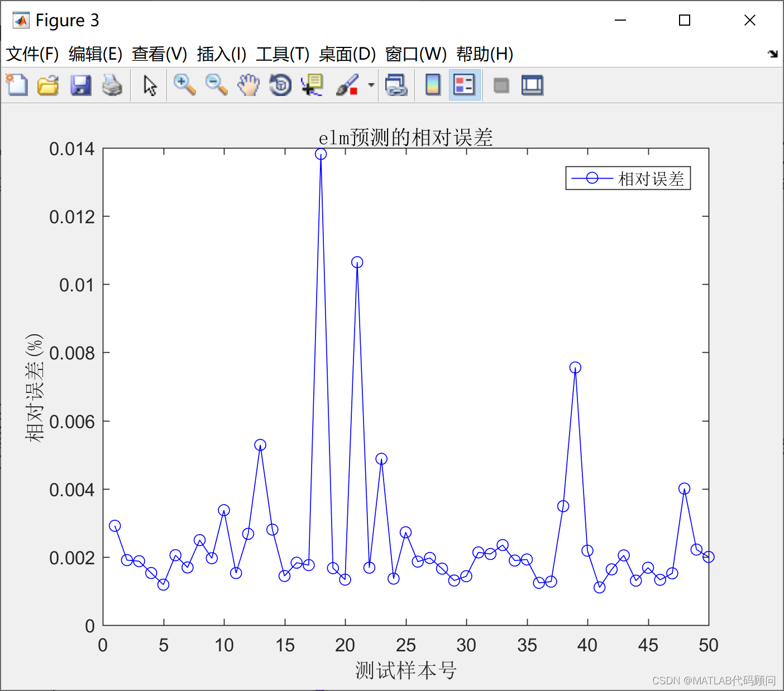Open the 工具(T) menu
This screenshot has height=691, width=784.
pyautogui.click(x=282, y=54)
